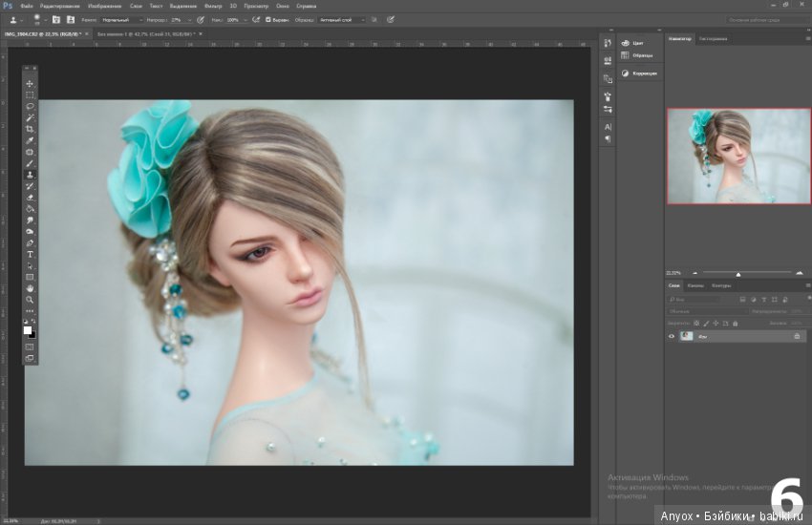Image resolution: width=812 pixels, height=525 pixels.
Task: Select the Magic Wand tool
Action: pyautogui.click(x=30, y=118)
